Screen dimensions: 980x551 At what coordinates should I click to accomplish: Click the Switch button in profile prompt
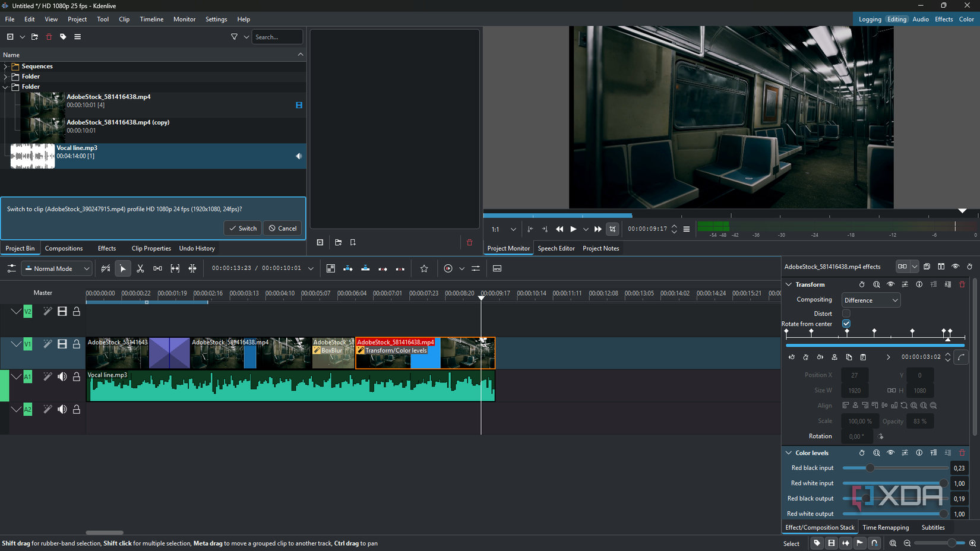[243, 229]
